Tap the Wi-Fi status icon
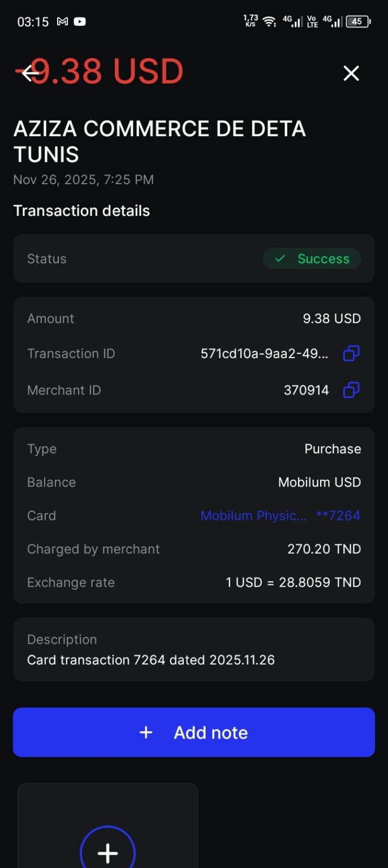Screen dimensions: 388x868 click(x=270, y=22)
